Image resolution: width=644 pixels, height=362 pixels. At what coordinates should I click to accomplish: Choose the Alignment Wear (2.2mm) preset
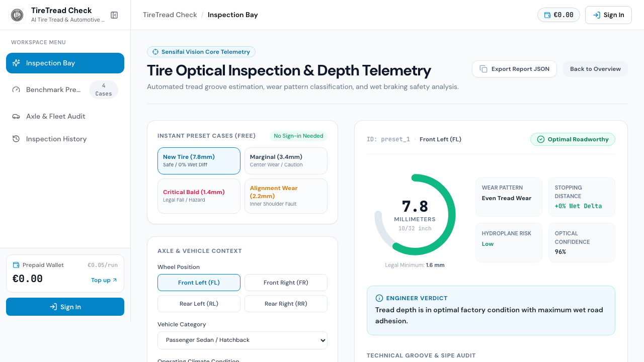(286, 196)
